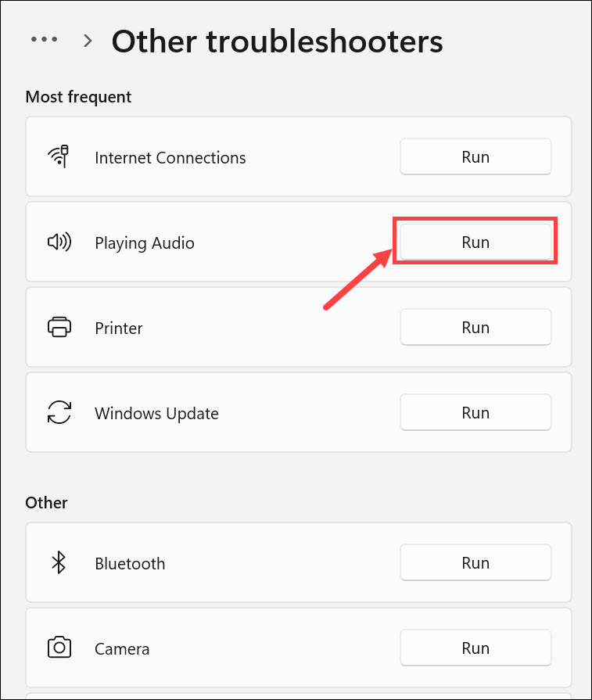Image resolution: width=592 pixels, height=700 pixels.
Task: Run the Playing Audio troubleshooter
Action: point(475,242)
